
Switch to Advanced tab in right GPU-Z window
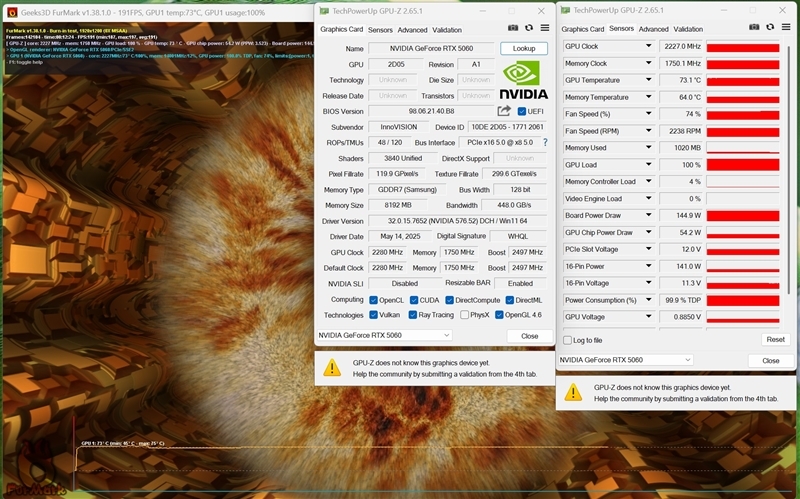653,29
